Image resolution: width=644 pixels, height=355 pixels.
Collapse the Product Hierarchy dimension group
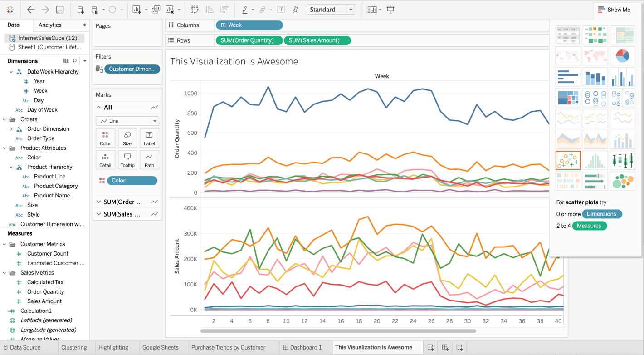(10, 167)
